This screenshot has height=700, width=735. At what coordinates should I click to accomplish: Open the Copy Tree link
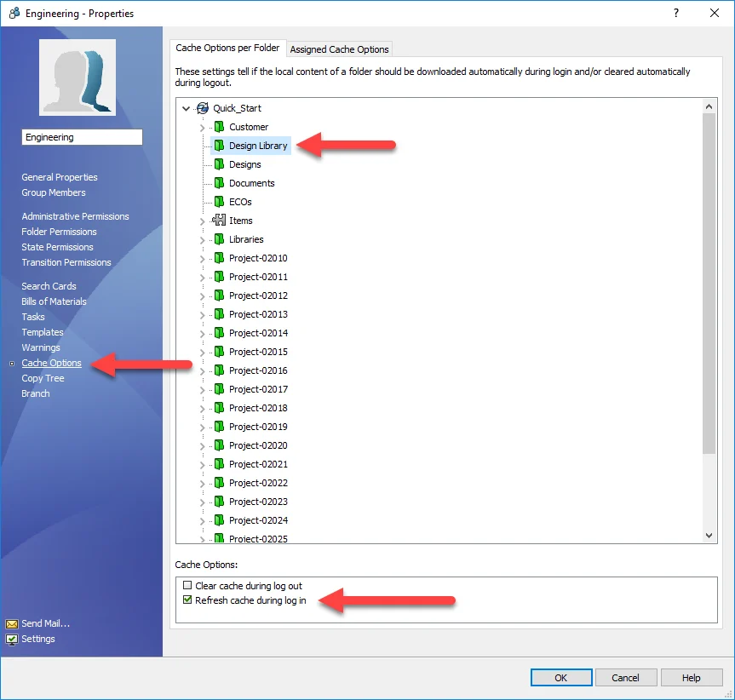43,378
